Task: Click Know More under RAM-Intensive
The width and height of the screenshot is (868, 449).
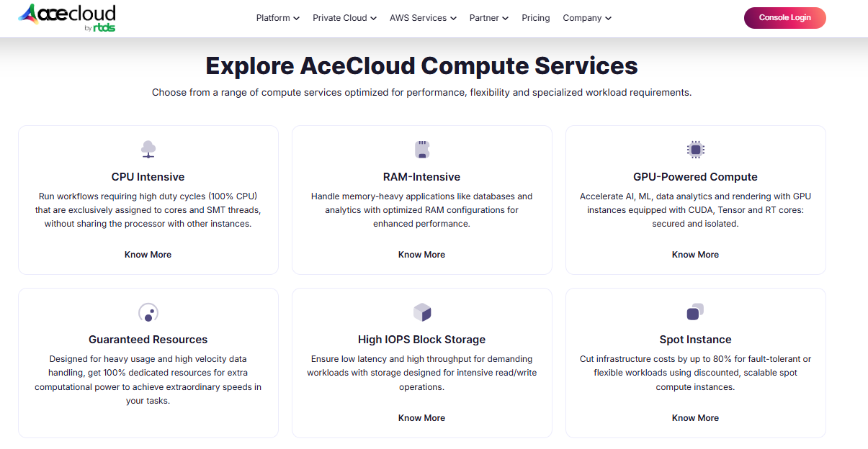Action: pyautogui.click(x=422, y=255)
